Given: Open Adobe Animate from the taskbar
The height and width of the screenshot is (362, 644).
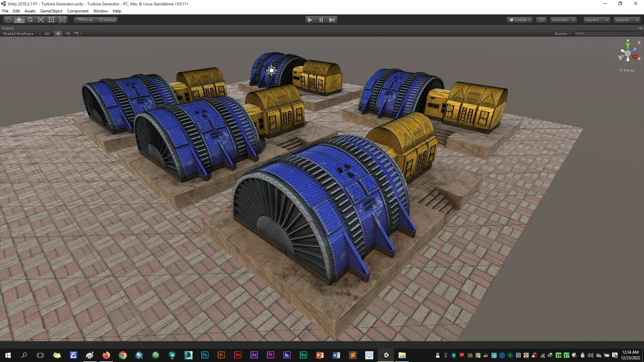Looking at the screenshot, I should click(237, 355).
